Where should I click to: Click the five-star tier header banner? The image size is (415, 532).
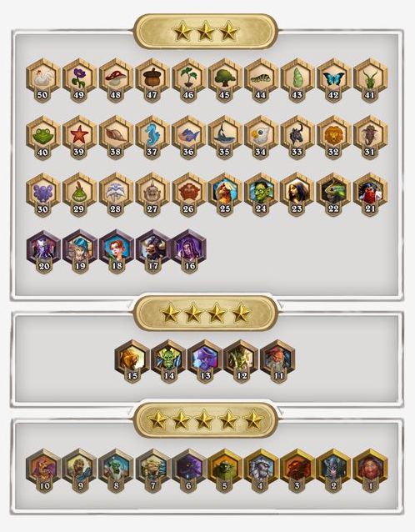[x=206, y=419]
